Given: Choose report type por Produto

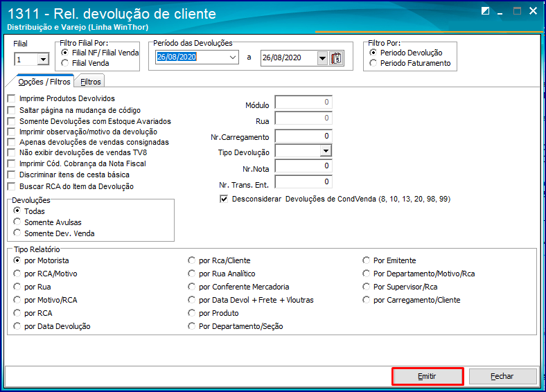Looking at the screenshot, I should (x=191, y=313).
